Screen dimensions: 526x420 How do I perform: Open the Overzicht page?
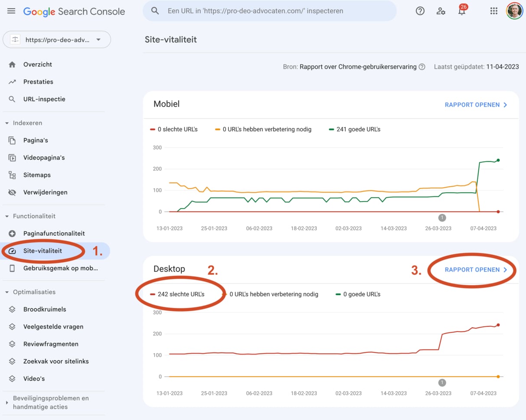(38, 65)
